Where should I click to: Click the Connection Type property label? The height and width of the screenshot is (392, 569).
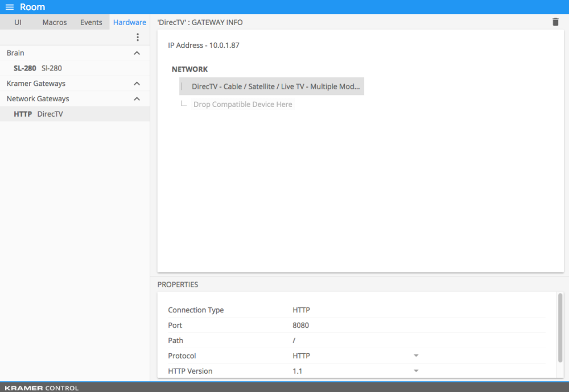(196, 310)
